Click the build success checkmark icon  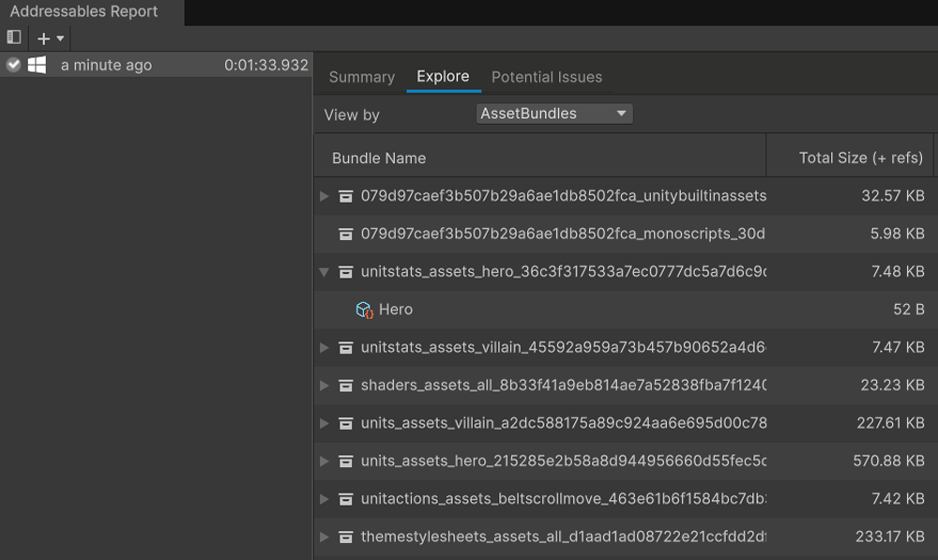(13, 65)
